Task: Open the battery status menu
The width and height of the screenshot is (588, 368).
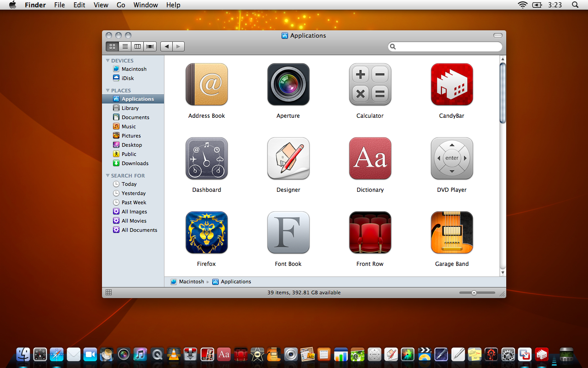Action: (537, 5)
